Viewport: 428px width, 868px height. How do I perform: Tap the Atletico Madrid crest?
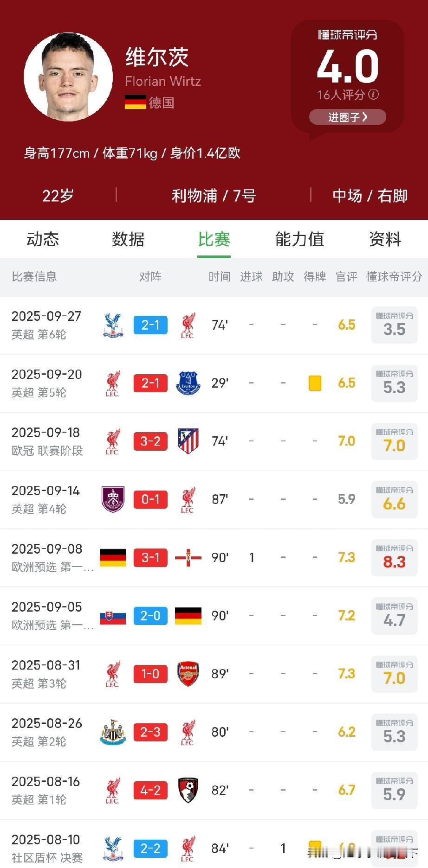pyautogui.click(x=188, y=441)
